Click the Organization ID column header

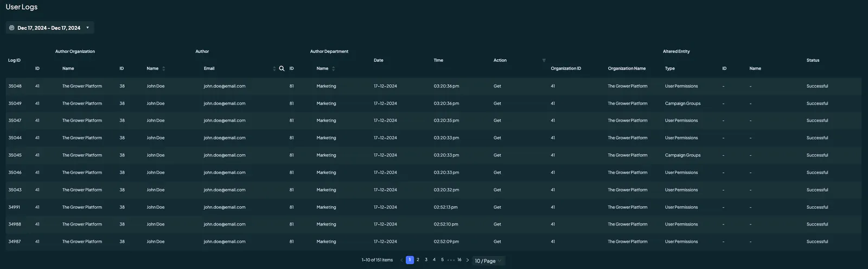(x=566, y=68)
